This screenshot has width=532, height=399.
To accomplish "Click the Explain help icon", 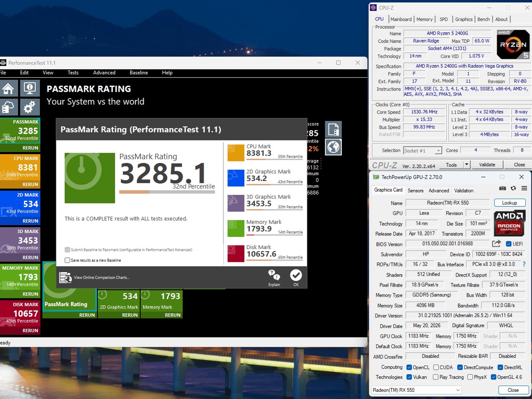I will (x=274, y=275).
